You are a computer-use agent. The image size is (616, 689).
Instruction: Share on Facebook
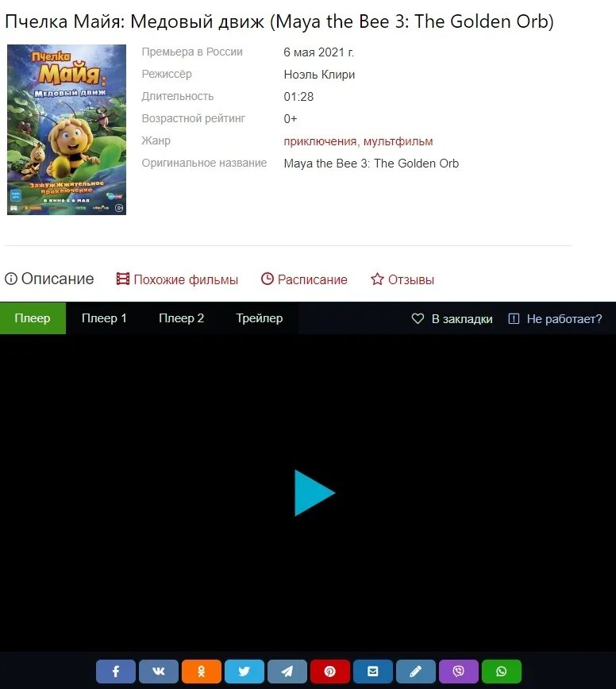tap(116, 671)
